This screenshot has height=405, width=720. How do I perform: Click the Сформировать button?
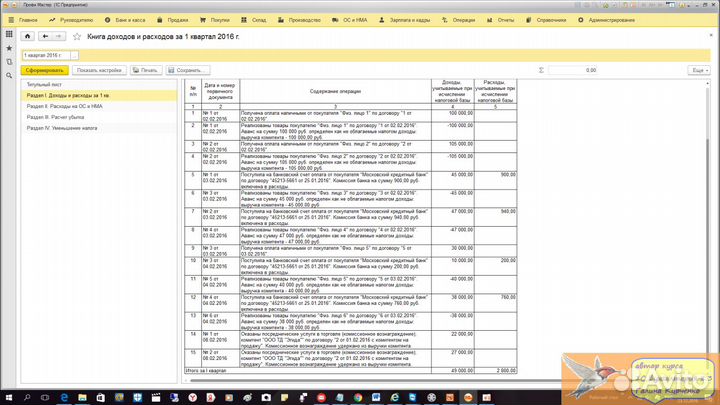point(43,71)
